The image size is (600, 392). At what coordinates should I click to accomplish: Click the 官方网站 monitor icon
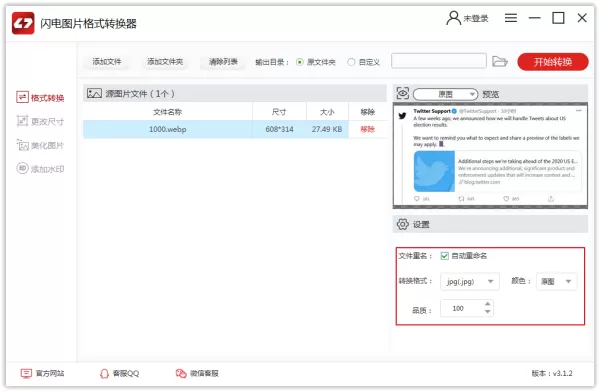click(x=26, y=373)
